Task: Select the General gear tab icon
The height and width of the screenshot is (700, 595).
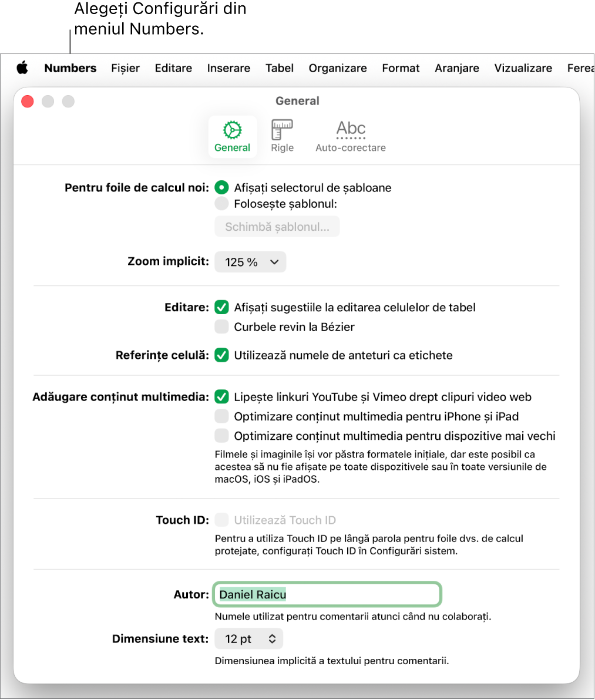Action: coord(232,136)
